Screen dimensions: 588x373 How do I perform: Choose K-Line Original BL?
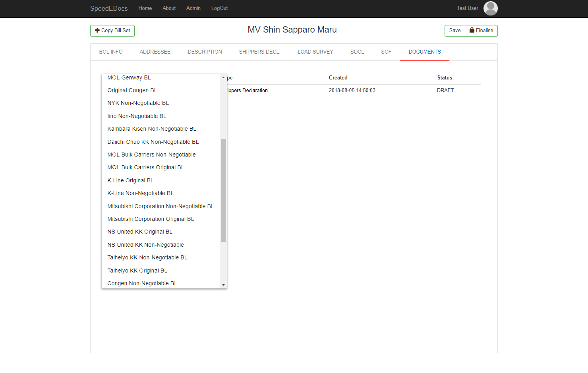161,181
